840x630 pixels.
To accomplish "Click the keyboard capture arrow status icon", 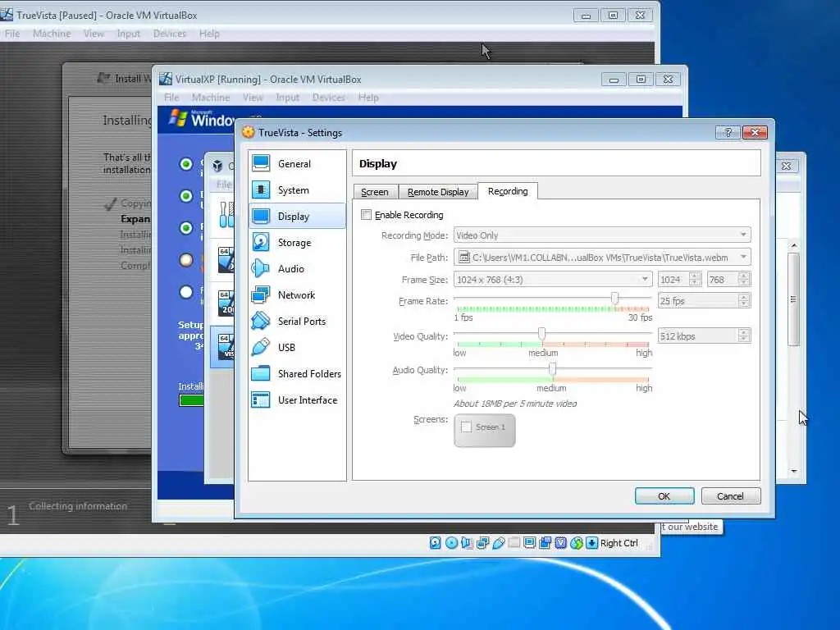I will click(x=592, y=543).
